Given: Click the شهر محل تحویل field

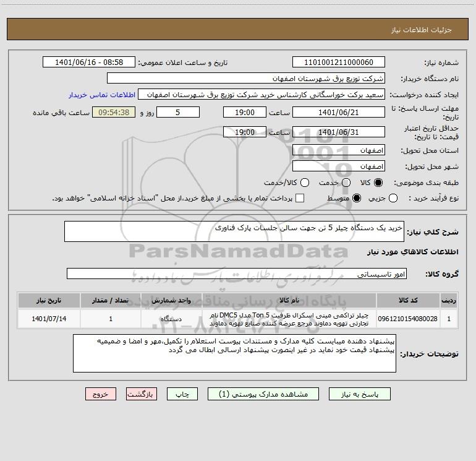Looking at the screenshot, I should (339, 166).
